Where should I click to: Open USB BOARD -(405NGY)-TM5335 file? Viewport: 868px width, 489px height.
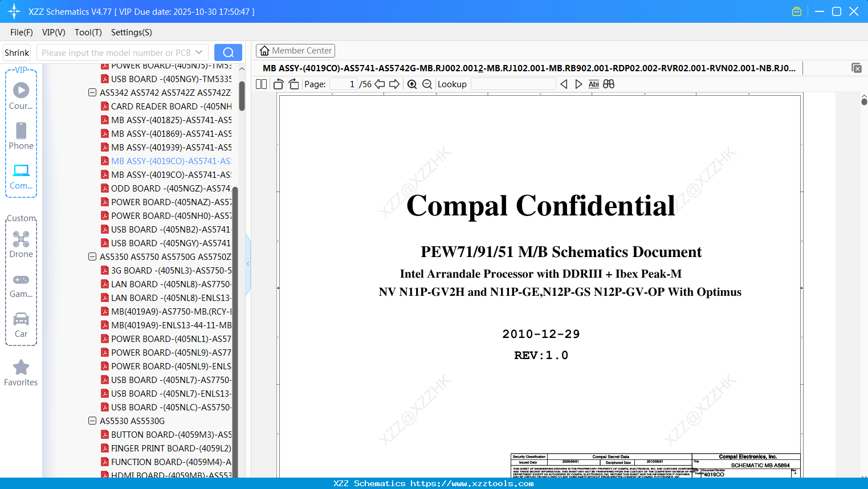[x=166, y=79]
